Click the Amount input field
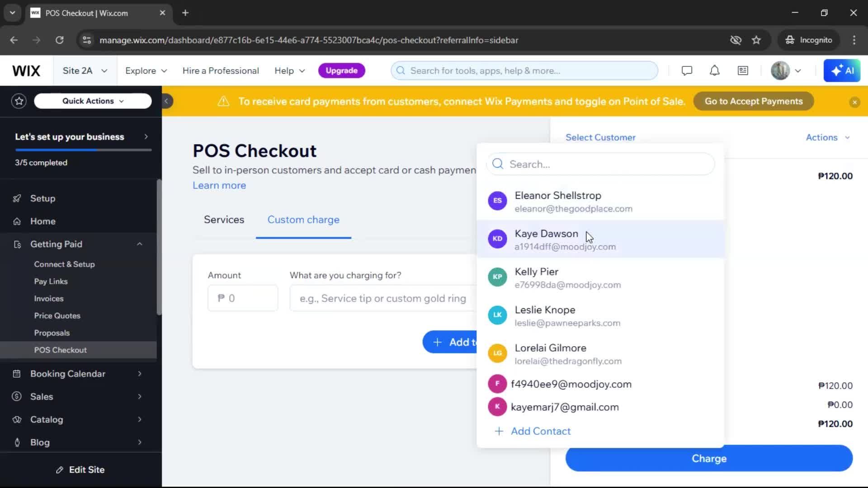The image size is (868, 488). point(243,298)
